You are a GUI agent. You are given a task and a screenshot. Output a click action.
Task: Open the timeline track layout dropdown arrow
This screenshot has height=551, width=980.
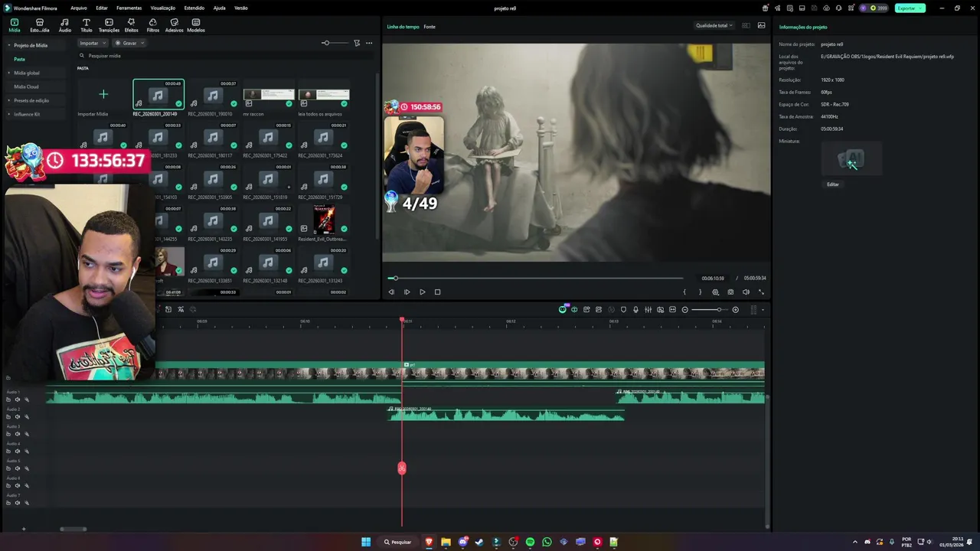763,310
